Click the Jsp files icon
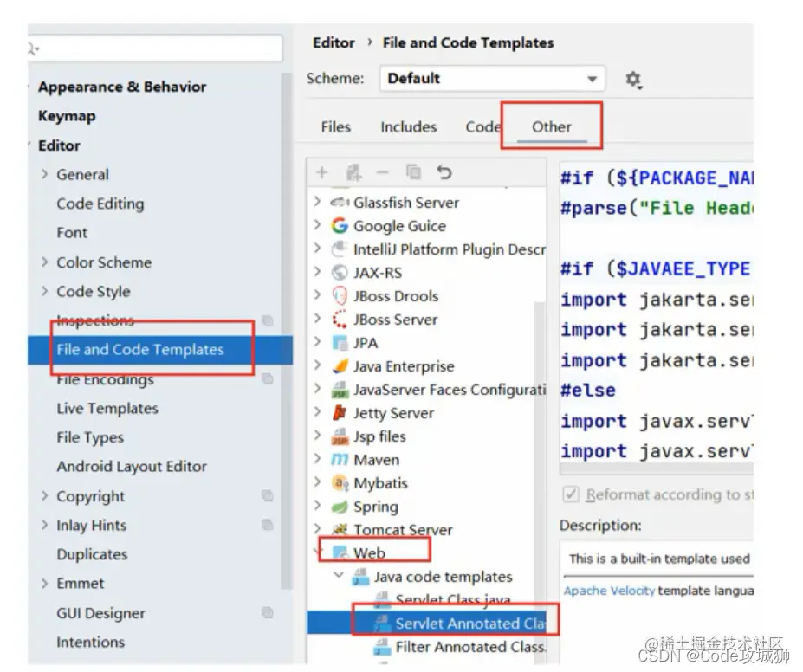 (x=340, y=436)
